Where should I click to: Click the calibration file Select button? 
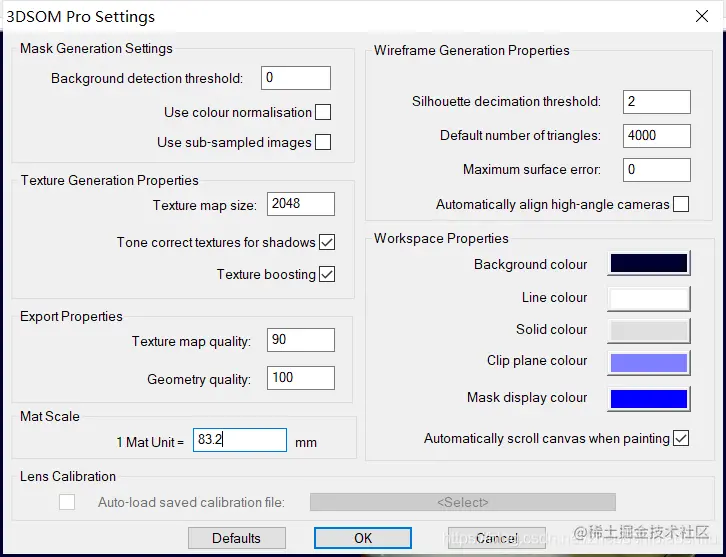(x=463, y=502)
